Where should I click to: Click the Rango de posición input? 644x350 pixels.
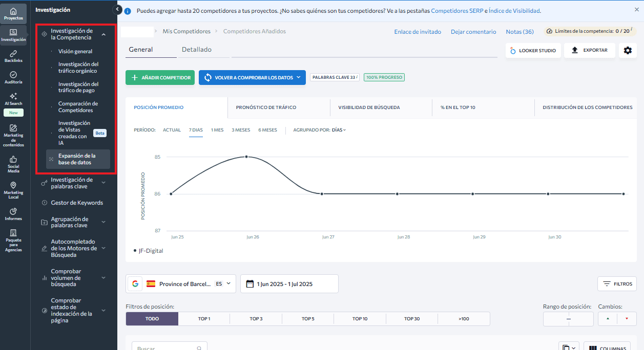coord(568,319)
